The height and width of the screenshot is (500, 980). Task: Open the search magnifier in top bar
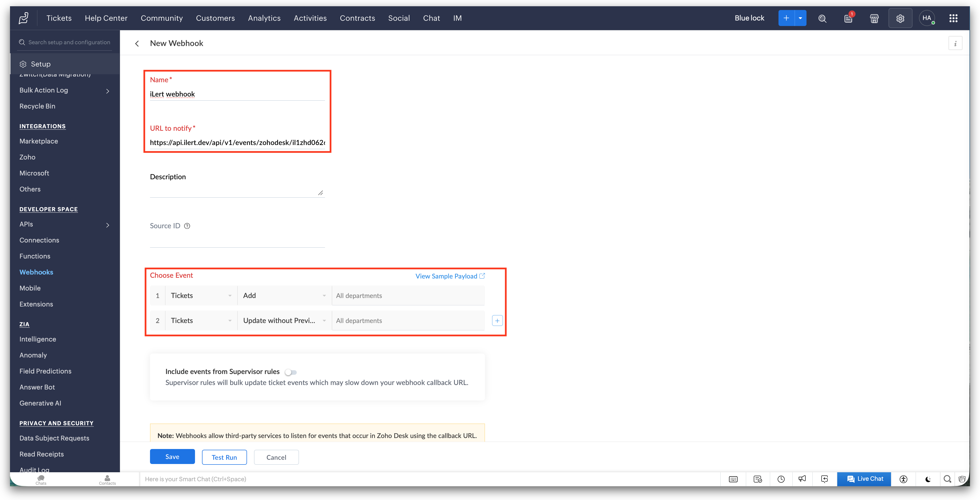click(822, 18)
